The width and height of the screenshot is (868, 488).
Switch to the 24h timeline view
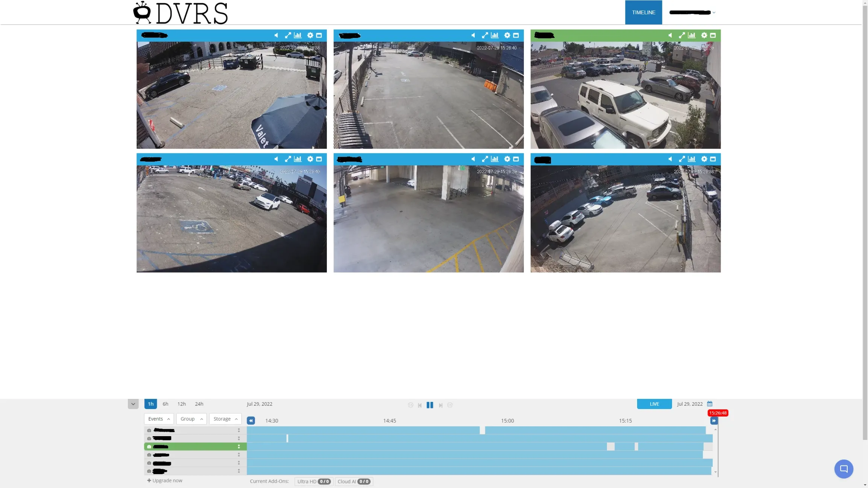[x=199, y=404]
